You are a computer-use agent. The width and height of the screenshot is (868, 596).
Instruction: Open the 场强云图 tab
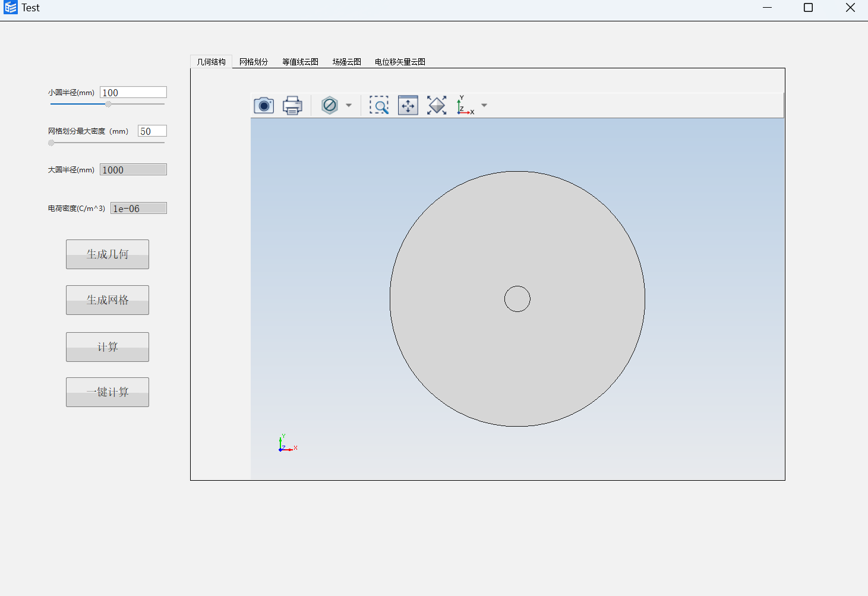coord(347,62)
